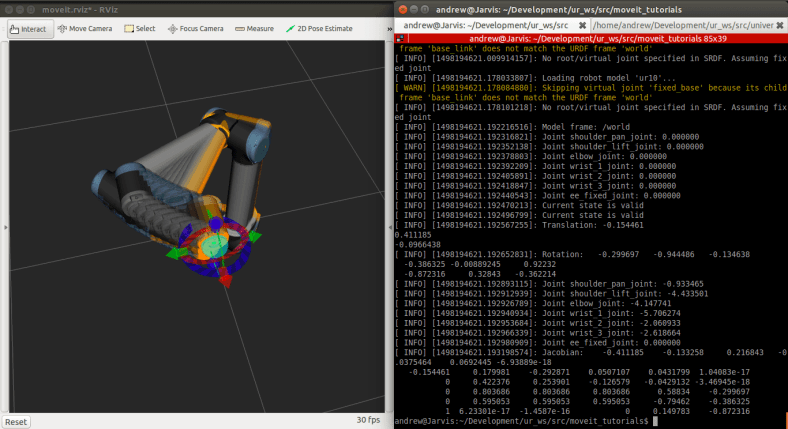Viewport: 788px width, 429px height.
Task: Enable the Focus Camera tool
Action: 197,29
